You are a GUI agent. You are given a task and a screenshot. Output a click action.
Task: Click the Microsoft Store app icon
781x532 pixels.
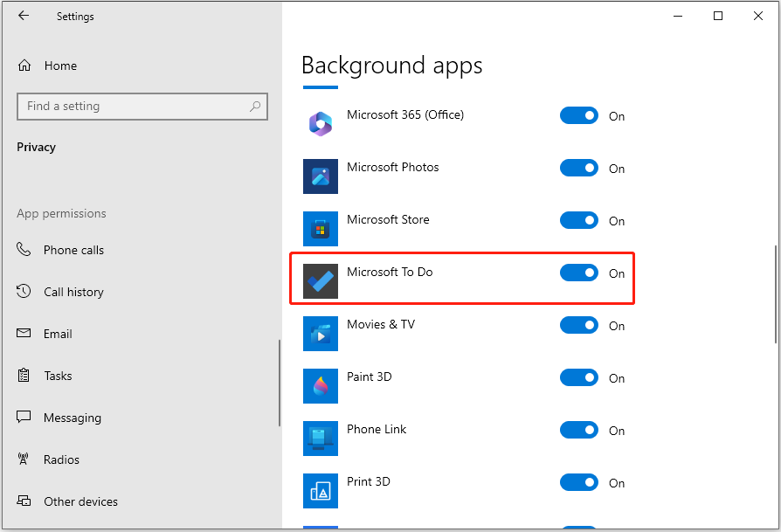click(321, 229)
